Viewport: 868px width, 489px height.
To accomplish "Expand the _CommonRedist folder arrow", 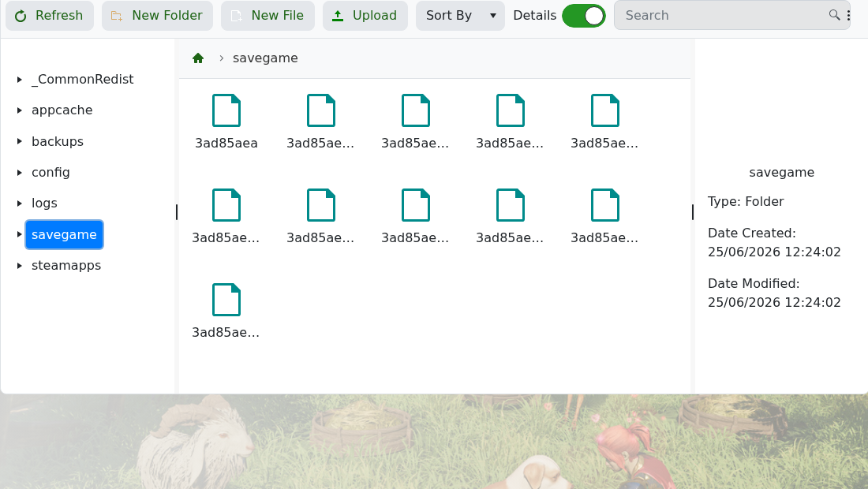I will [20, 80].
